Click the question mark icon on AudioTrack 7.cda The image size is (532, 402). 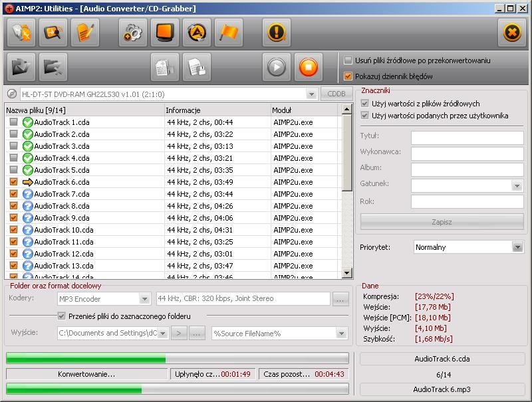(x=27, y=194)
